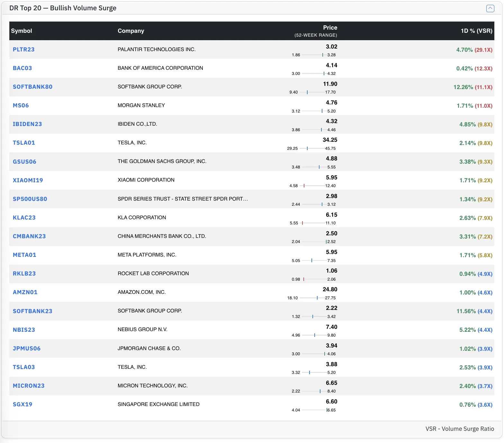Viewport: 504px width, 443px height.
Task: Open the MS06 symbol link
Action: pyautogui.click(x=21, y=105)
